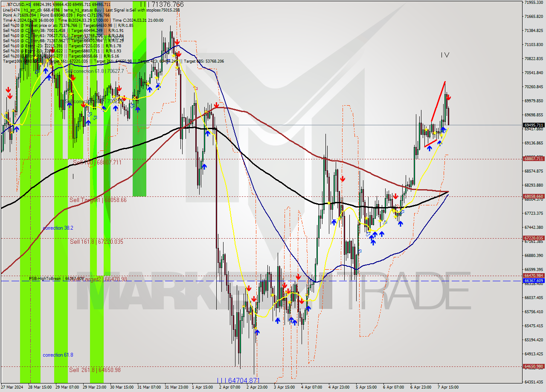Select the '4 Apr 23:00' time label
Viewport: 546px width, 392px height.
(339, 387)
